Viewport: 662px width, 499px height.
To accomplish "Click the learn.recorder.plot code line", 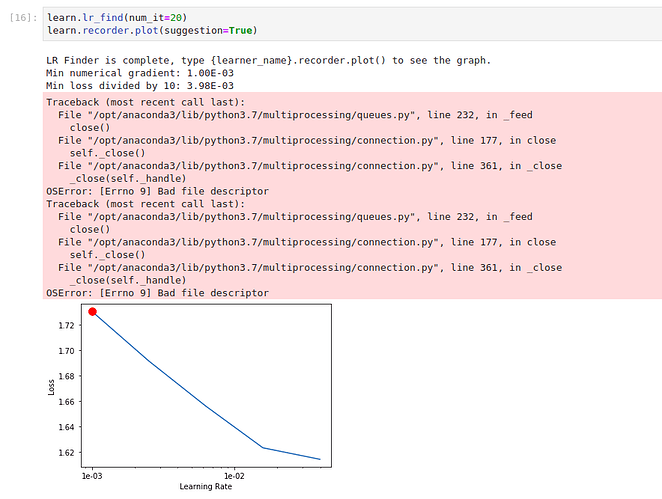I will point(152,30).
